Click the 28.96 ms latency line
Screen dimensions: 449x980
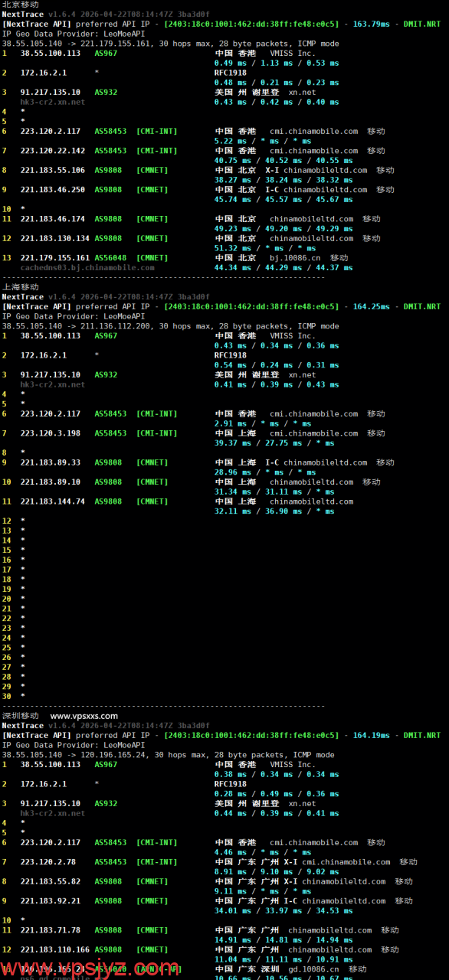265,472
